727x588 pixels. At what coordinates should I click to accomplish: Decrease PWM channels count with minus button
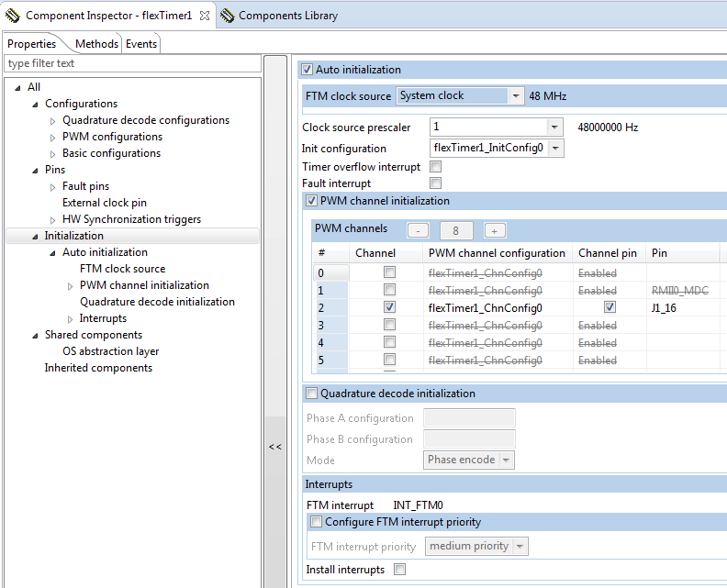tap(418, 230)
